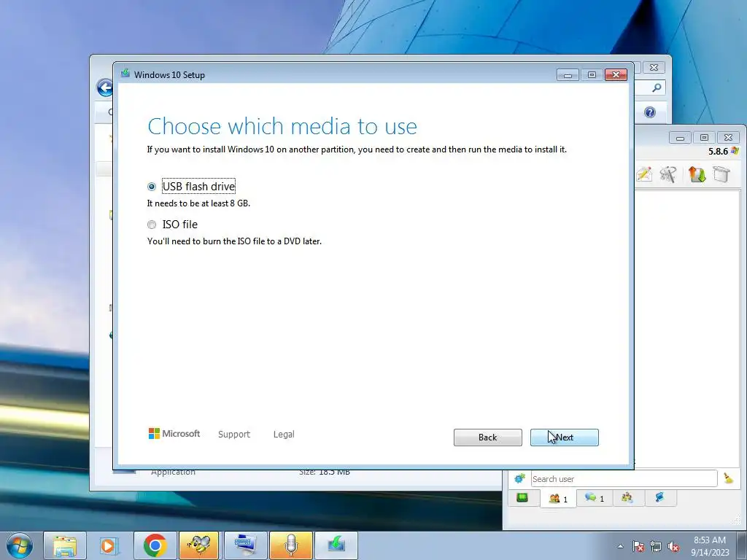
Task: Open the help icon in the Explorer window
Action: point(650,112)
